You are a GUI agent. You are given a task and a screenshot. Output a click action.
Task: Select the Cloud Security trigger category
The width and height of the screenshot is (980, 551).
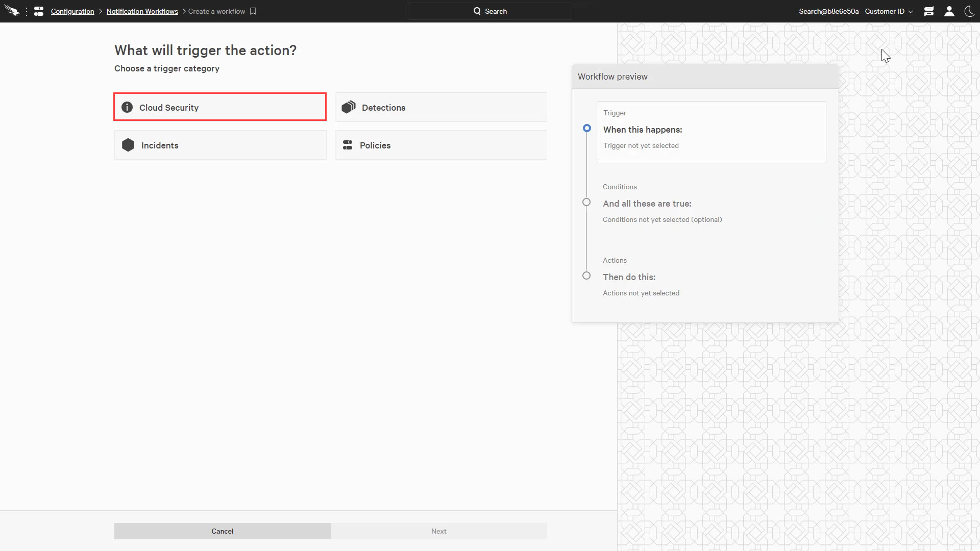(x=220, y=107)
